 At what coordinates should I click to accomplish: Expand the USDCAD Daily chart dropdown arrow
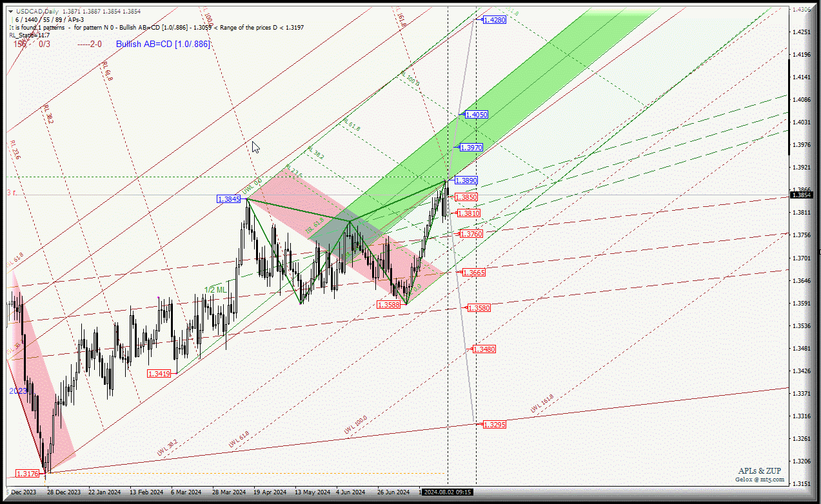tap(11, 12)
